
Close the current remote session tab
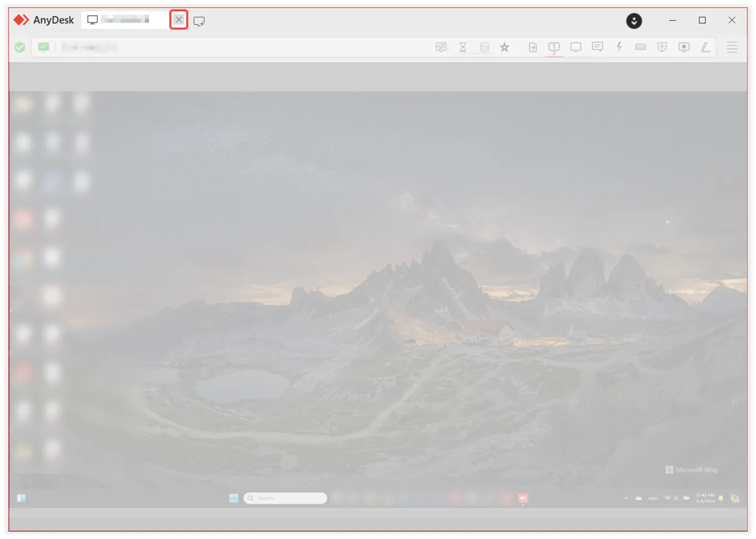pos(178,19)
